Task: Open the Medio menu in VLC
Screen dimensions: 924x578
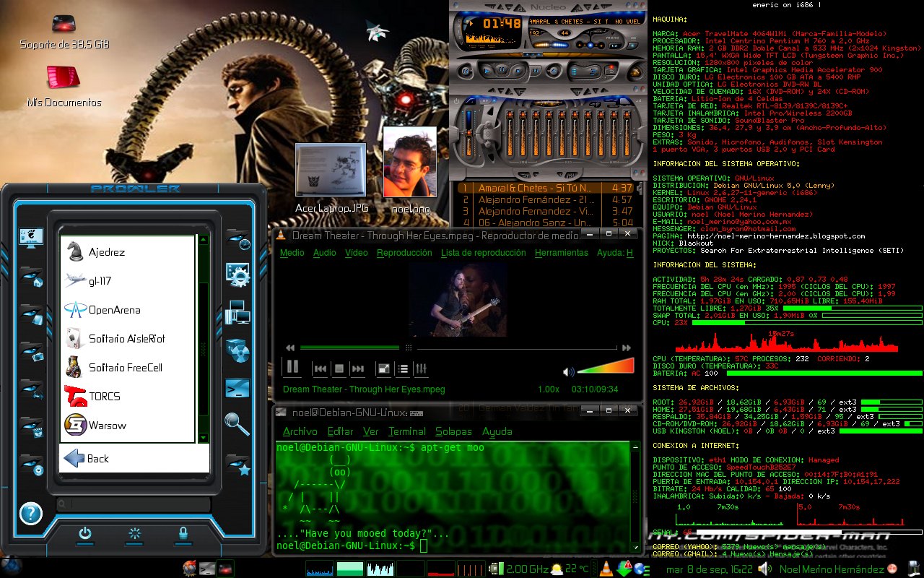Action: (292, 253)
